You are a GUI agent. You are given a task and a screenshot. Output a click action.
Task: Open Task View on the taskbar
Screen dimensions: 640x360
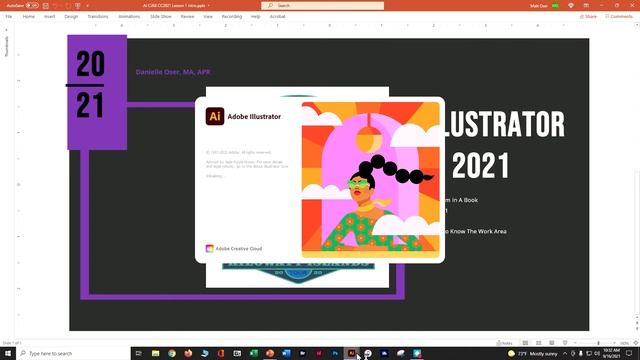pos(139,353)
